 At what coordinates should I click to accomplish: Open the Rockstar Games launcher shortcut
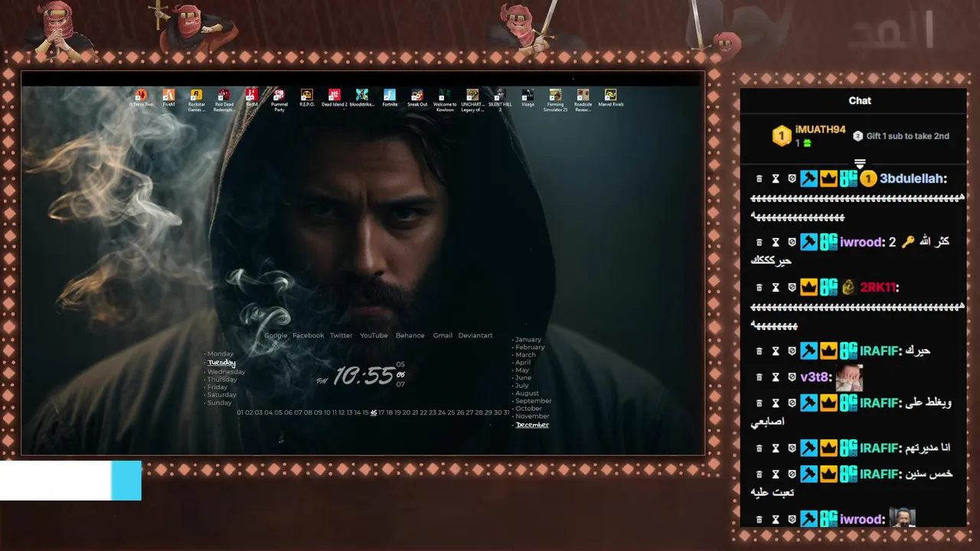[x=196, y=100]
